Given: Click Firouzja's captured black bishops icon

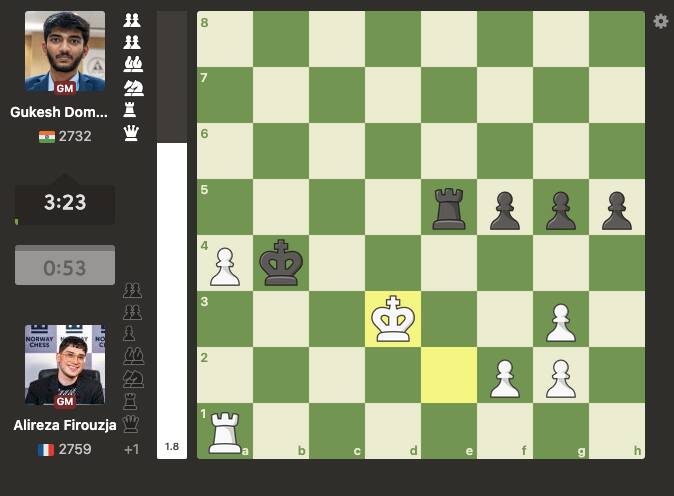Looking at the screenshot, I should [x=134, y=356].
